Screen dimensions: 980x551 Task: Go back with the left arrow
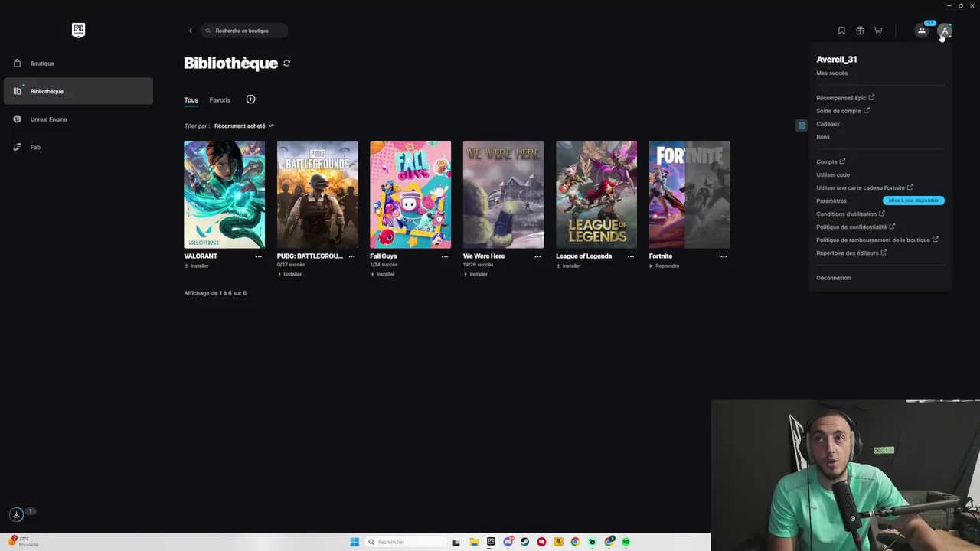pos(190,31)
